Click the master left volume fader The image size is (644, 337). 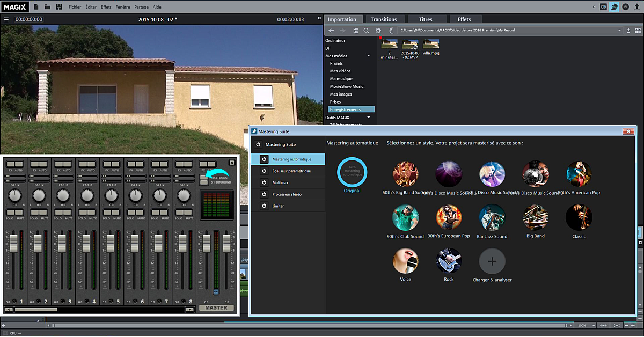pos(206,243)
